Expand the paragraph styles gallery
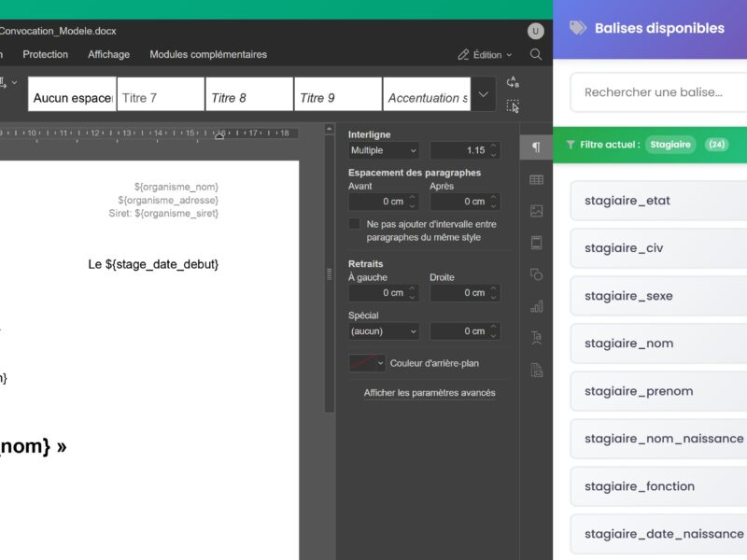Screen dimensions: 747x560 pos(483,94)
